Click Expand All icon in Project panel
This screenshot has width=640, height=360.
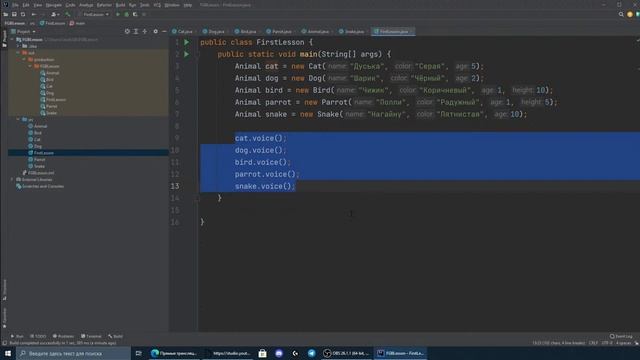(x=136, y=31)
